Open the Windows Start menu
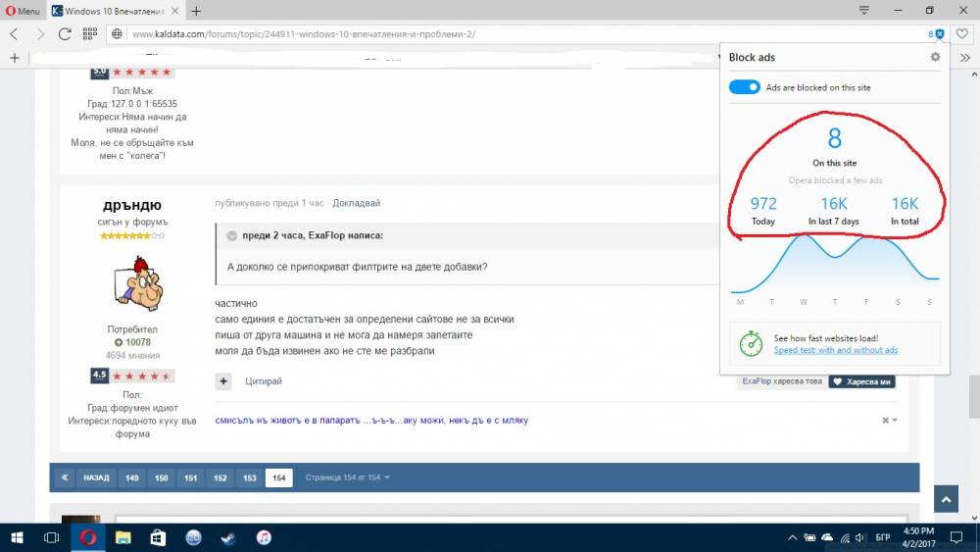Viewport: 980px width, 552px height. pos(17,537)
